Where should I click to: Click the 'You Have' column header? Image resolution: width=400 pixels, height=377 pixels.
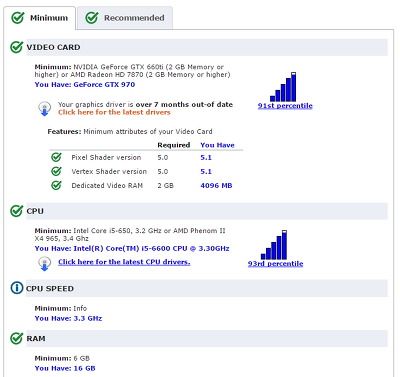click(x=217, y=145)
